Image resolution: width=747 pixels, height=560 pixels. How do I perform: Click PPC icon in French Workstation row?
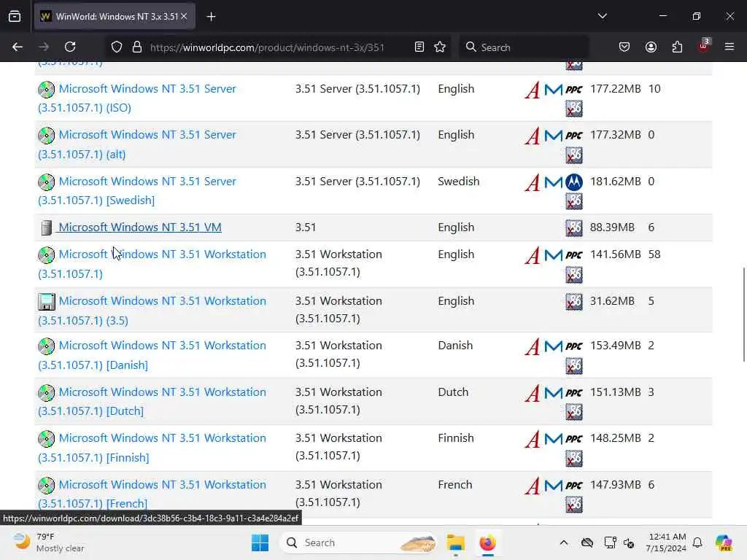tap(574, 485)
